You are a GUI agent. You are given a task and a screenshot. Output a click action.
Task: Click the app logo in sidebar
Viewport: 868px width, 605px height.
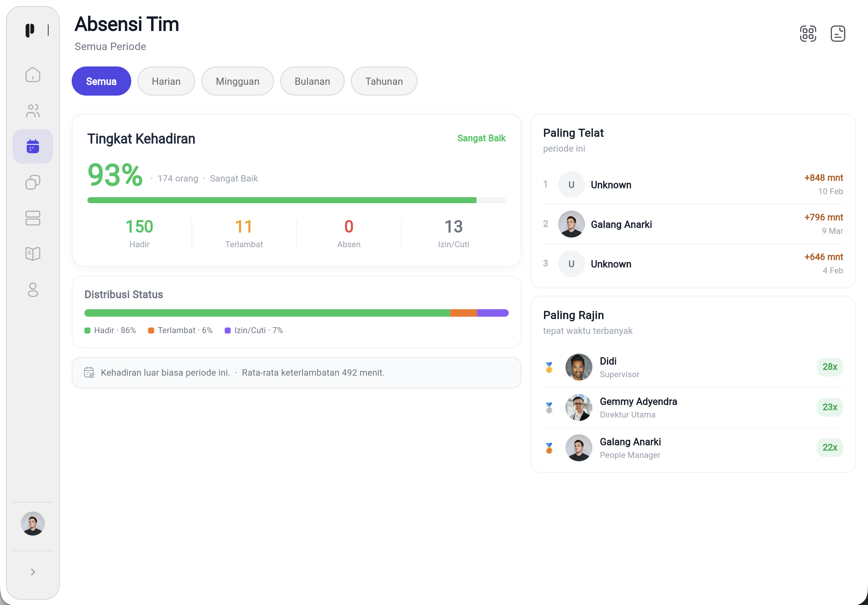pyautogui.click(x=30, y=30)
